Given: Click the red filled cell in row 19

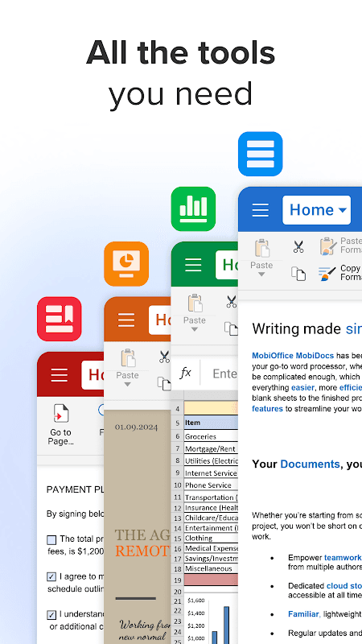Looking at the screenshot, I should (211, 580).
